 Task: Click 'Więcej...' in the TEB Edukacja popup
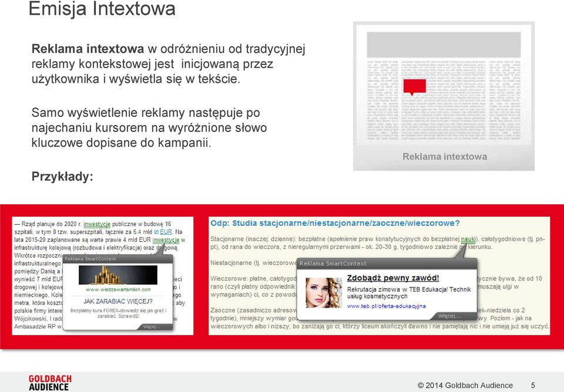(449, 316)
